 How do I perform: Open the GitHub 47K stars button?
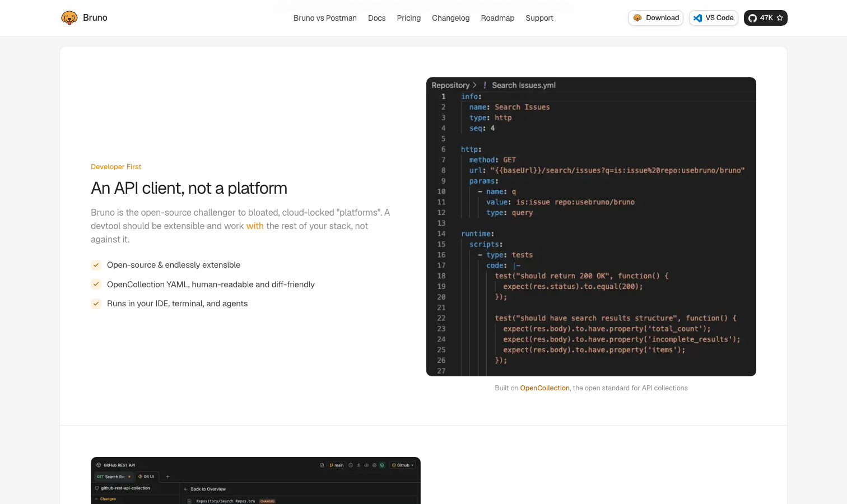coord(765,18)
